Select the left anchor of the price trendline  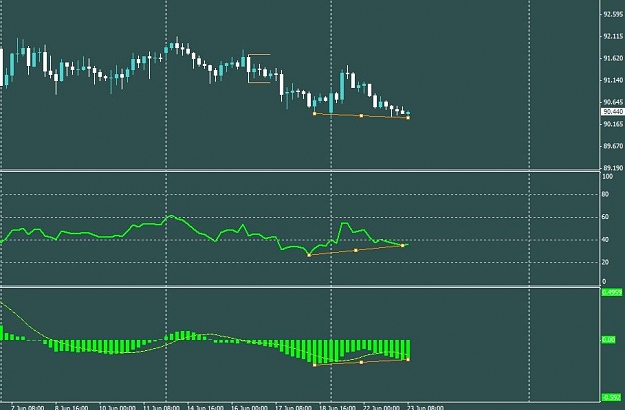point(314,114)
